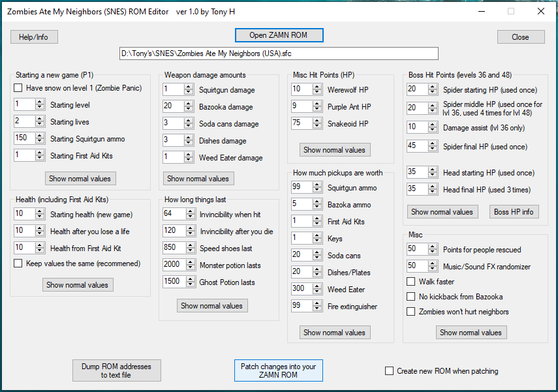The width and height of the screenshot is (558, 392).
Task: Enable Zombies won't hurt neighbors
Action: pos(411,312)
